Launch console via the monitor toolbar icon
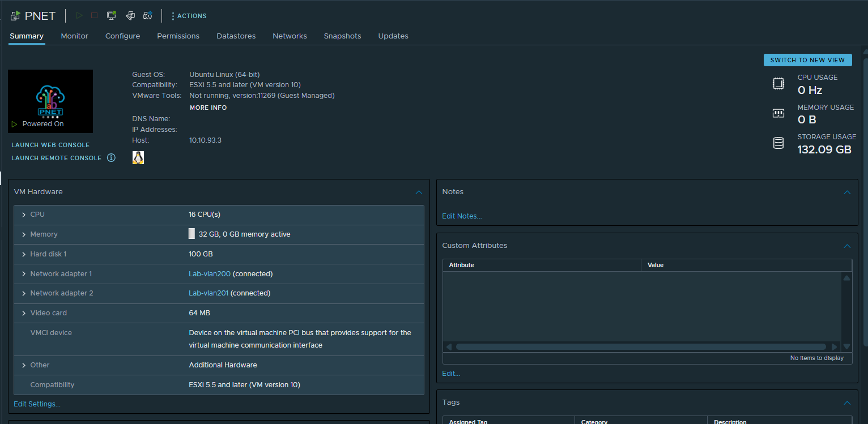 click(x=112, y=16)
